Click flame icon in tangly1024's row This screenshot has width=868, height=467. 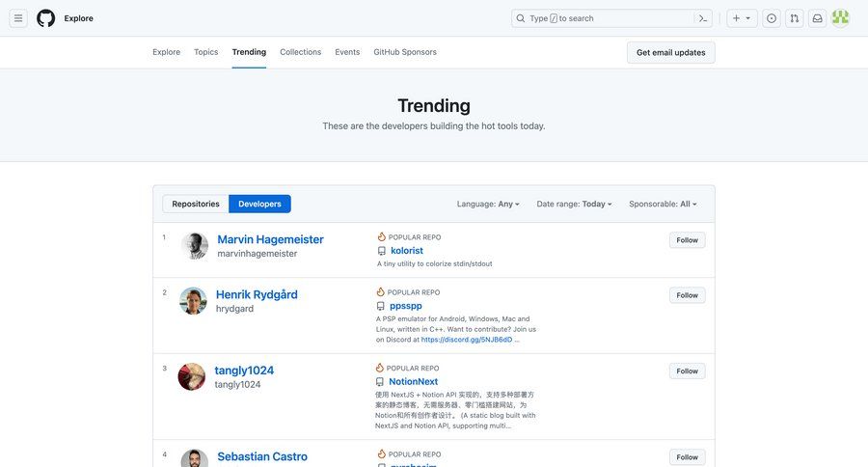click(x=379, y=368)
